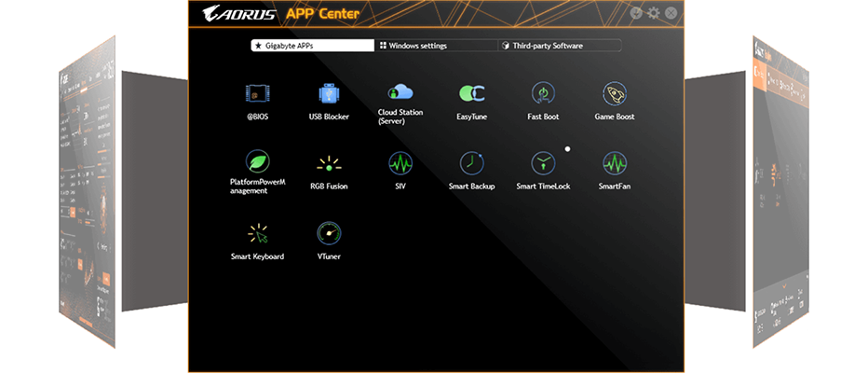Close the APP Center window
This screenshot has width=868, height=373.
point(671,13)
